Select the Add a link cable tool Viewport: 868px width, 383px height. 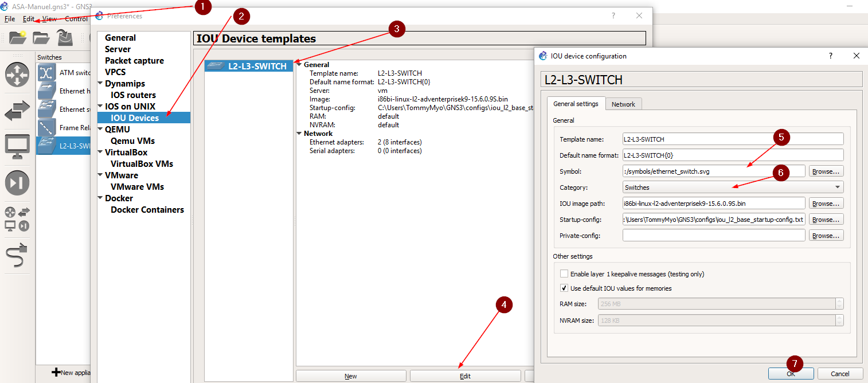click(17, 255)
